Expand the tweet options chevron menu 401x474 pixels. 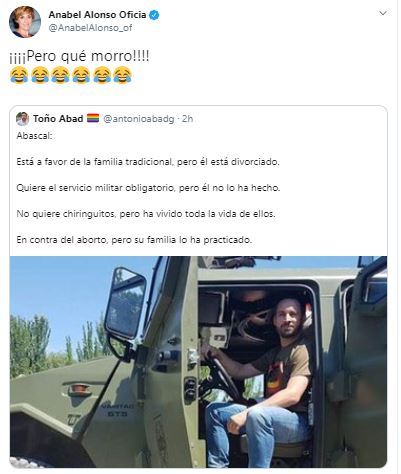pos(383,13)
